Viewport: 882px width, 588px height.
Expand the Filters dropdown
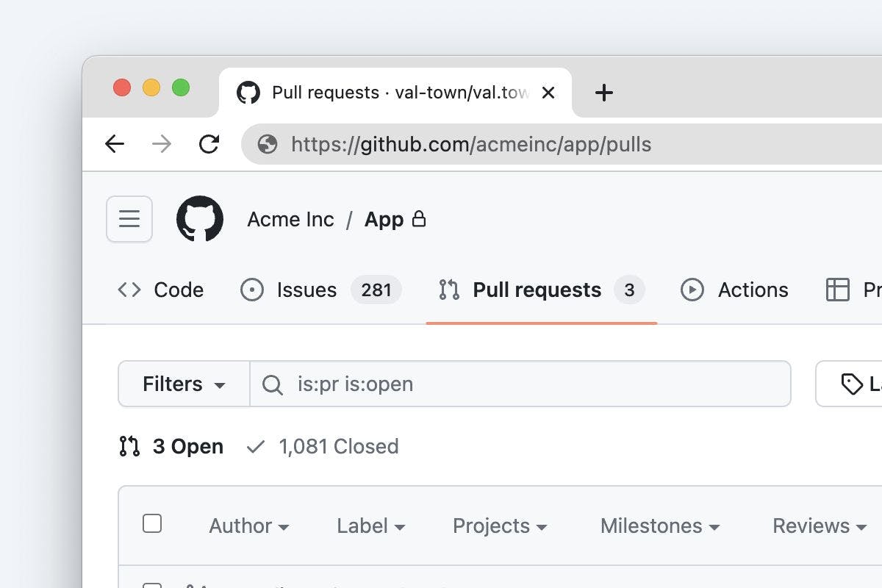coord(184,384)
